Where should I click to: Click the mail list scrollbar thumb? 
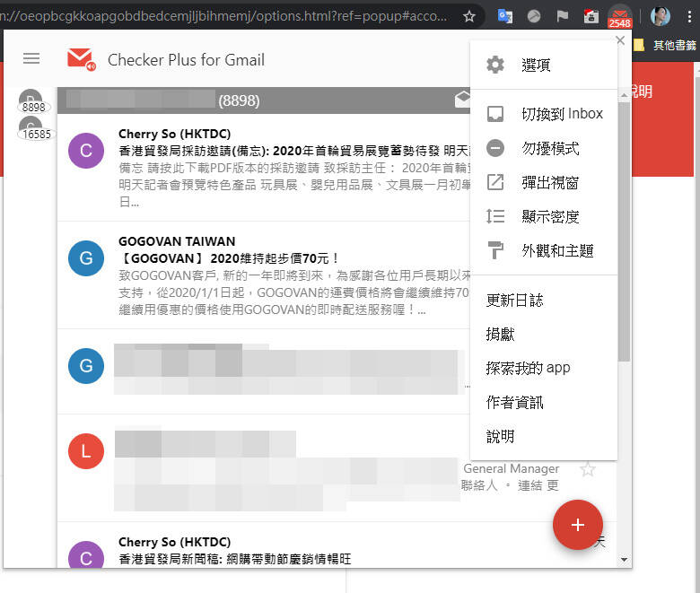pyautogui.click(x=624, y=231)
